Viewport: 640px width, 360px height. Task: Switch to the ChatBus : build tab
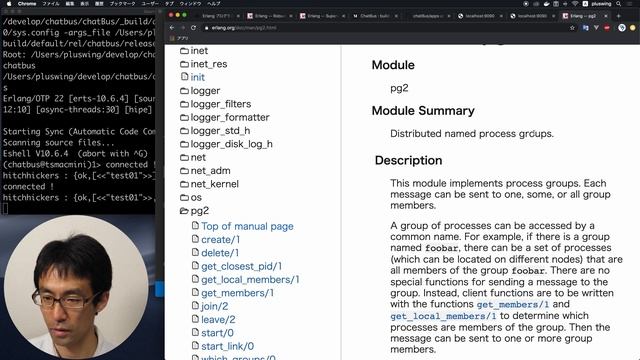click(374, 16)
